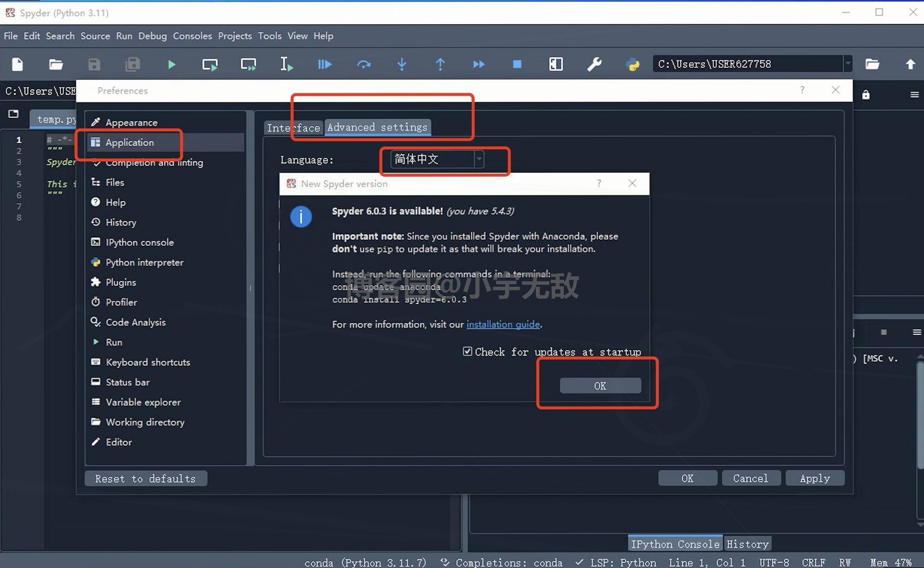Viewport: 924px width, 568px height.
Task: Open the installation guide link
Action: [503, 324]
